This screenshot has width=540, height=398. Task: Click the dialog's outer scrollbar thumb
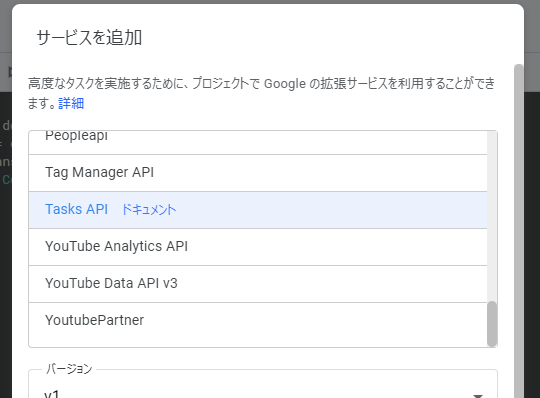(519, 231)
